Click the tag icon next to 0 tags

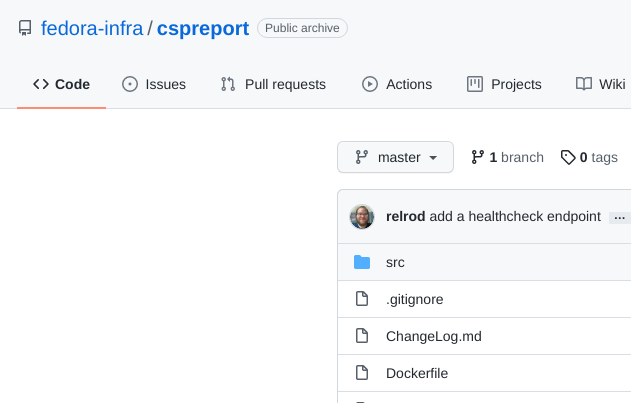click(568, 157)
